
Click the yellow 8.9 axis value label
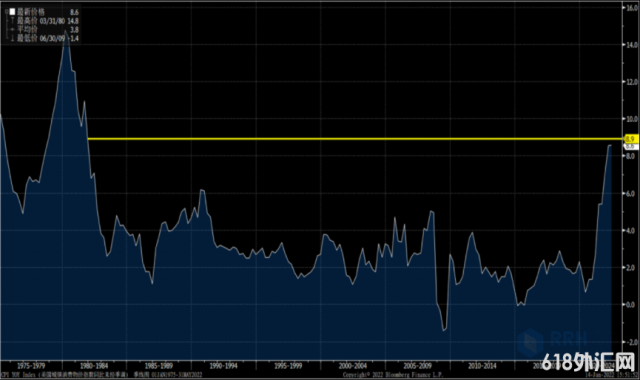pos(631,139)
